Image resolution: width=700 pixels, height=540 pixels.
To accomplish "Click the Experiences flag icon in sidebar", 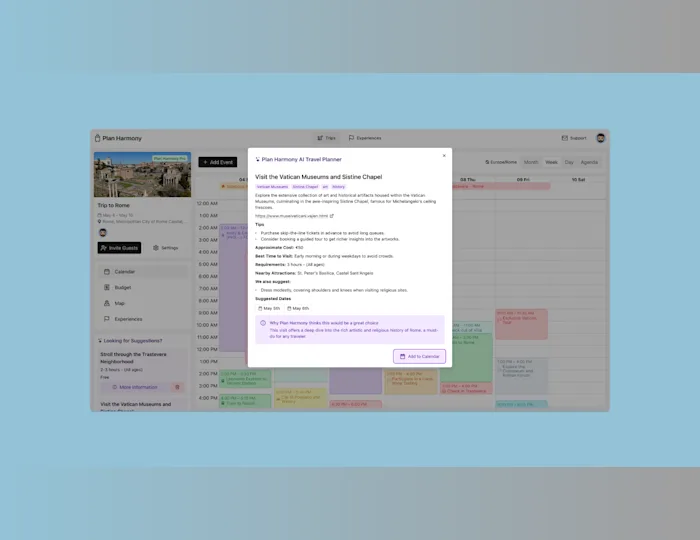I will [107, 319].
